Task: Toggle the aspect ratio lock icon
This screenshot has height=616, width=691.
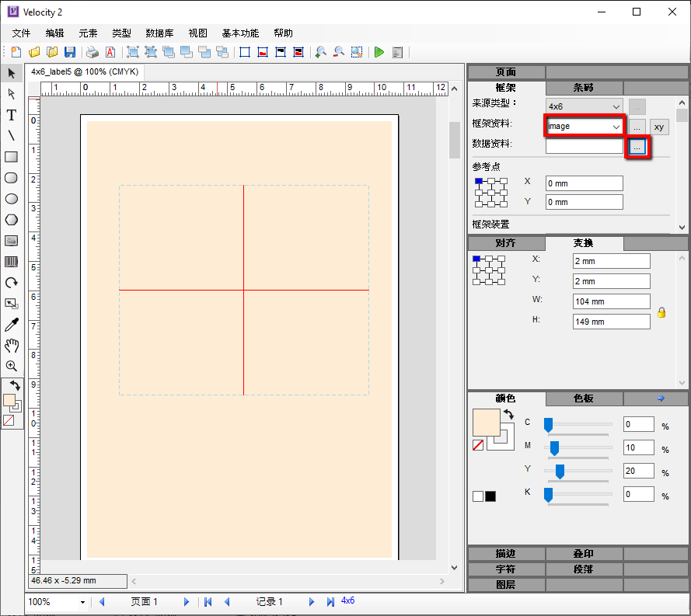Action: tap(661, 312)
